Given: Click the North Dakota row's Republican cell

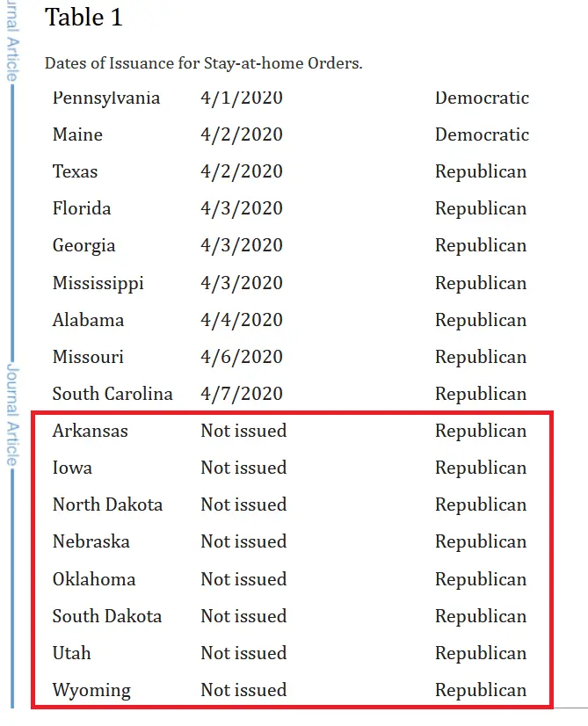Looking at the screenshot, I should [481, 505].
